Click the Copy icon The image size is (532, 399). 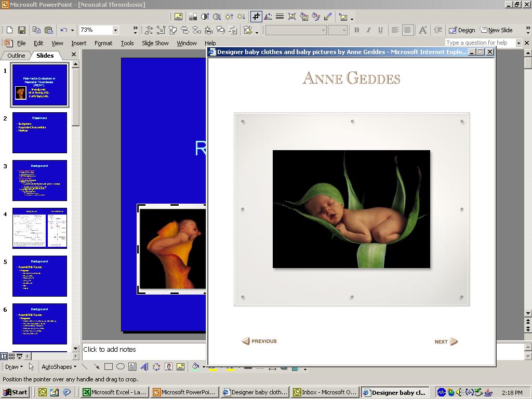[36, 30]
